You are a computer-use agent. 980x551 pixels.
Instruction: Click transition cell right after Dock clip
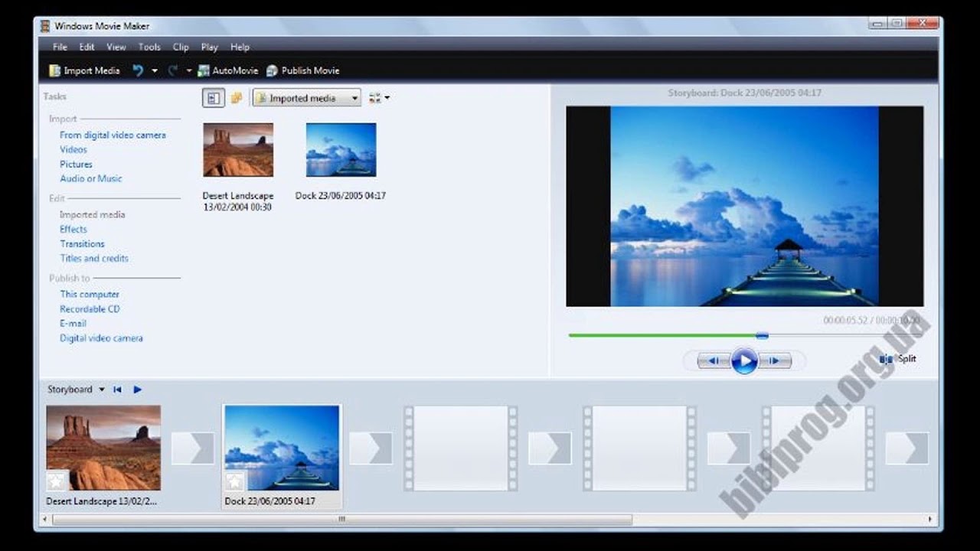[371, 448]
